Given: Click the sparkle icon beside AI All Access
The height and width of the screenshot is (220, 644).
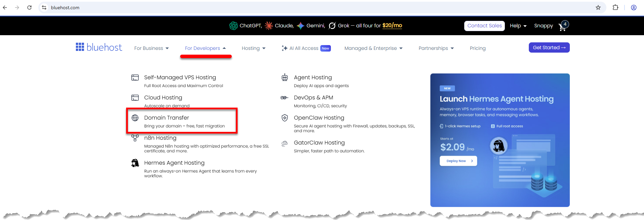Looking at the screenshot, I should tap(284, 48).
